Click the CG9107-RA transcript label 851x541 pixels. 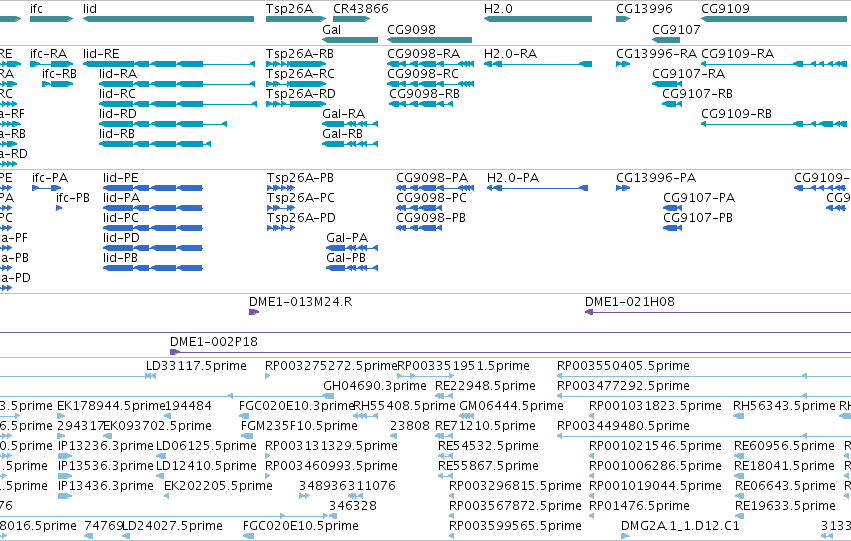click(688, 74)
